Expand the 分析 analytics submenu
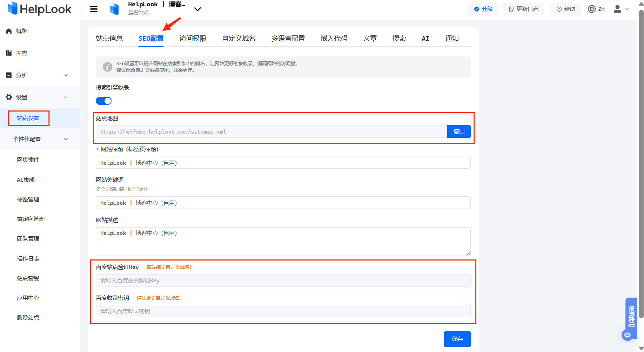The image size is (644, 352). 66,75
